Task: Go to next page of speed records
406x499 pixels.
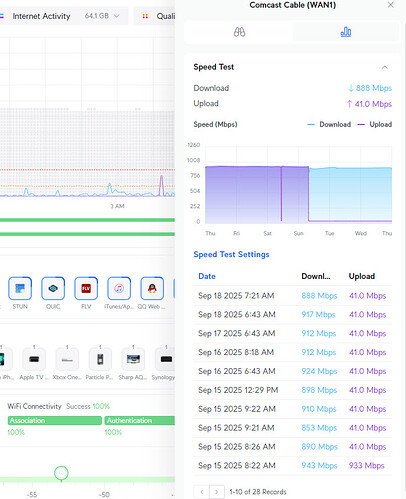Action: 217,492
